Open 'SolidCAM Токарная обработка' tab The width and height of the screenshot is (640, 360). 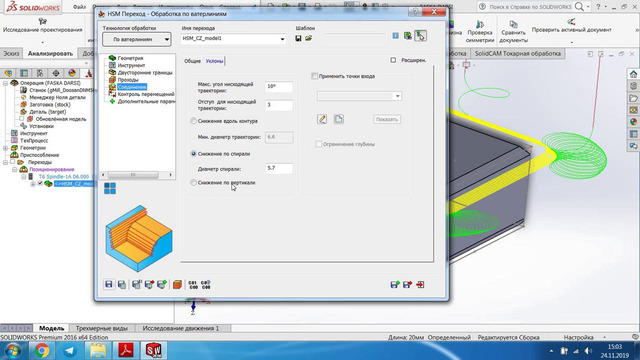518,53
